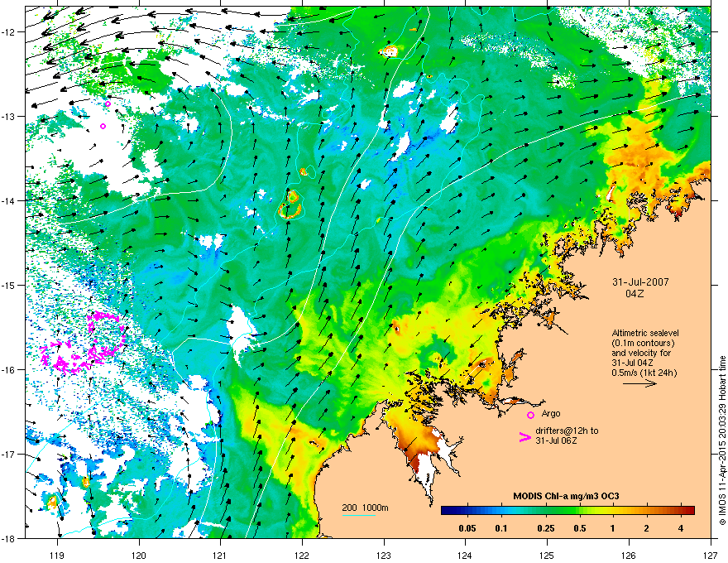This screenshot has height=563, width=728.
Task: Click the Argo float marker near -12.85 latitude
Action: tap(108, 103)
